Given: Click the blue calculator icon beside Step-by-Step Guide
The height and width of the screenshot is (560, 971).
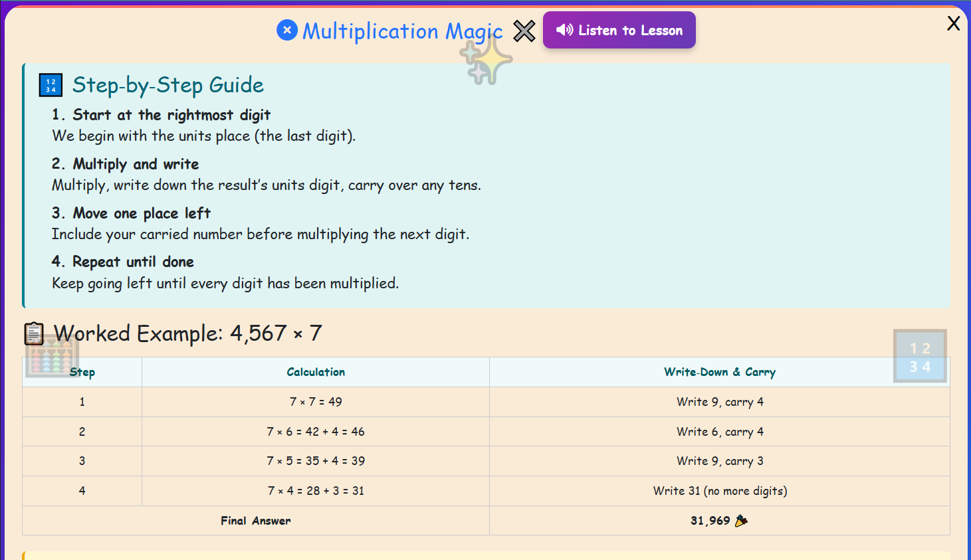Looking at the screenshot, I should coord(51,85).
